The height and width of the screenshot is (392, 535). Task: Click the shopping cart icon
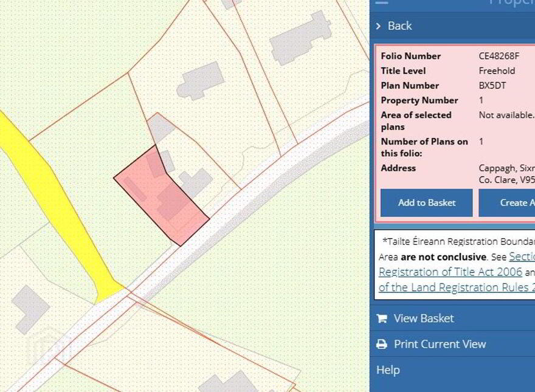tap(382, 318)
